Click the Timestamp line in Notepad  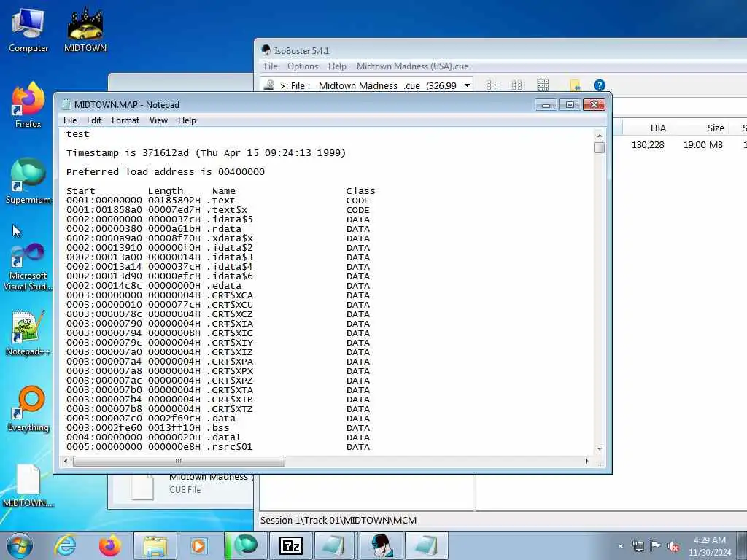point(206,153)
